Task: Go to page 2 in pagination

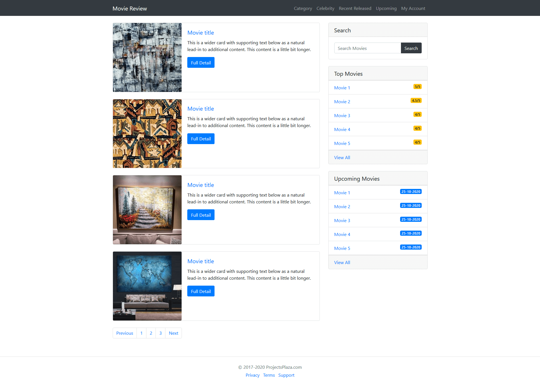Action: tap(151, 333)
